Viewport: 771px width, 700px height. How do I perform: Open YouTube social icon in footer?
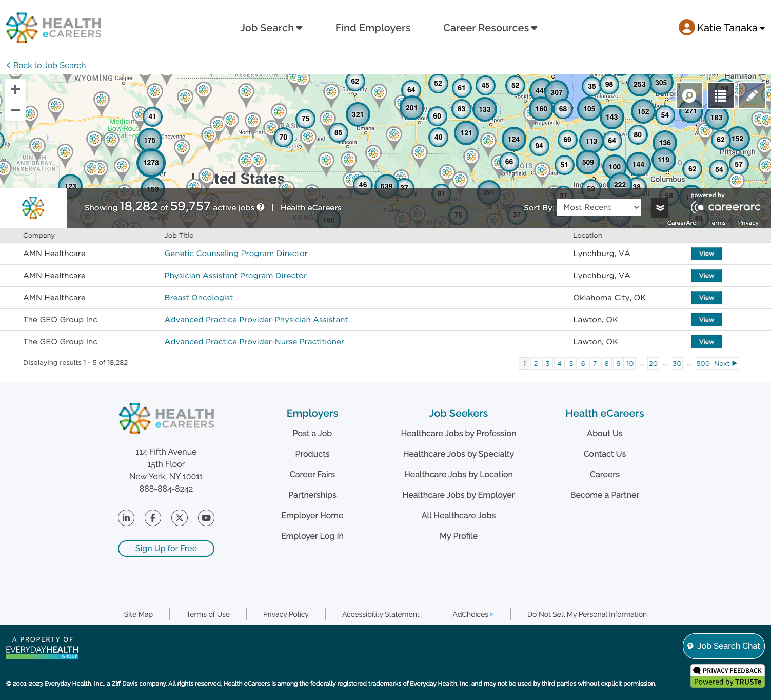point(206,518)
